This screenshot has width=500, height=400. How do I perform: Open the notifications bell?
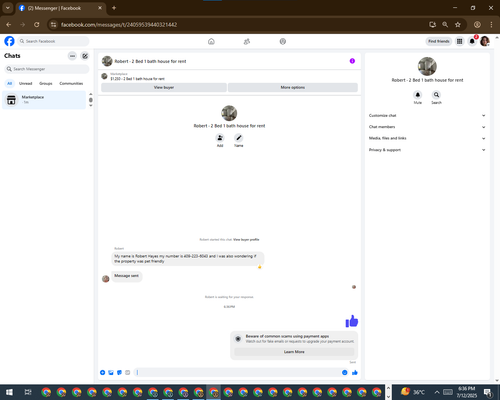(x=472, y=41)
